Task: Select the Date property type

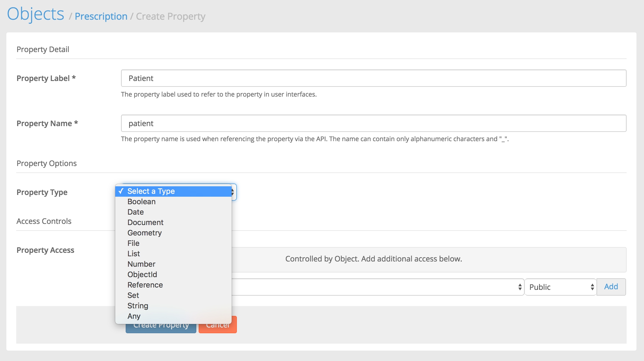Action: click(x=173, y=212)
